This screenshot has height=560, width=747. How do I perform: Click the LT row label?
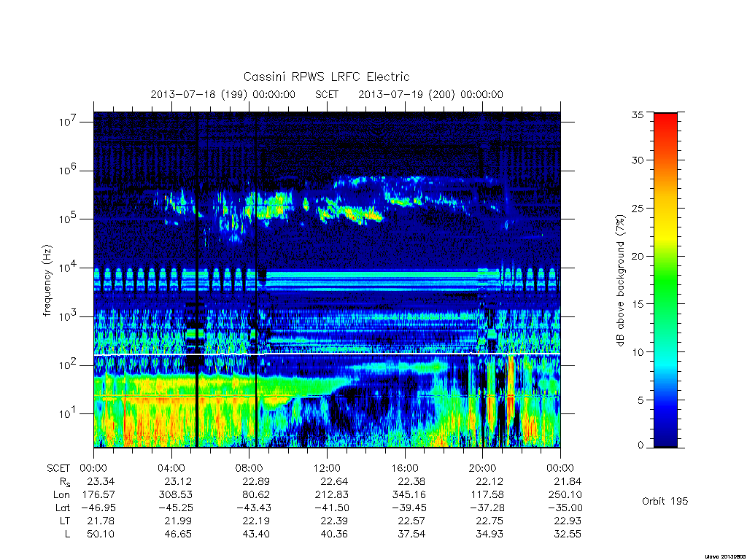coord(65,521)
